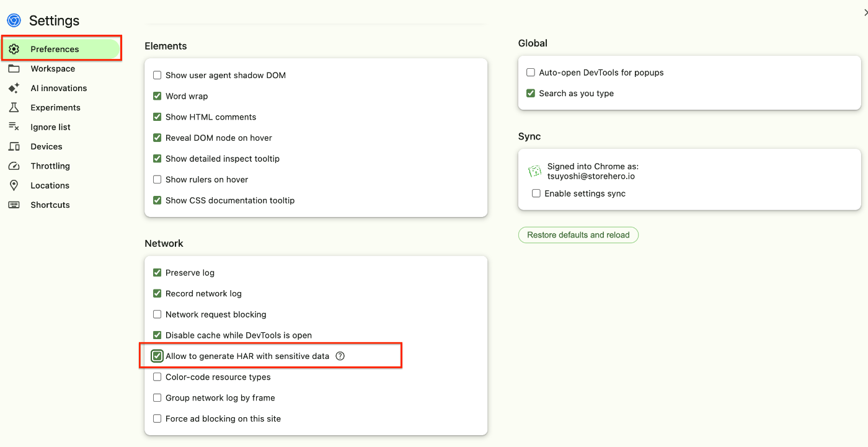Open the Workspace settings tab
The image size is (868, 447).
tap(53, 69)
